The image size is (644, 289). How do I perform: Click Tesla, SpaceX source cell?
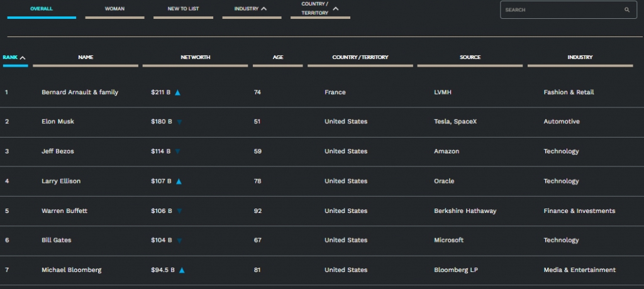[455, 122]
